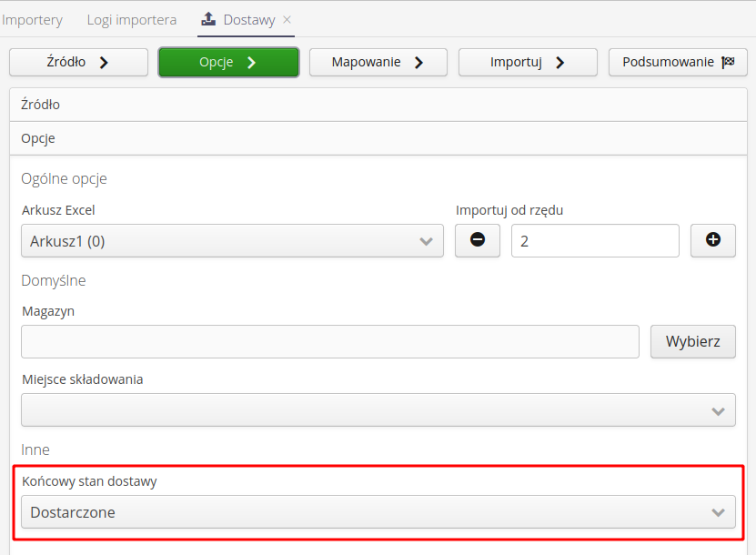Open the Końcowy stan dostawy dropdown

tap(378, 512)
